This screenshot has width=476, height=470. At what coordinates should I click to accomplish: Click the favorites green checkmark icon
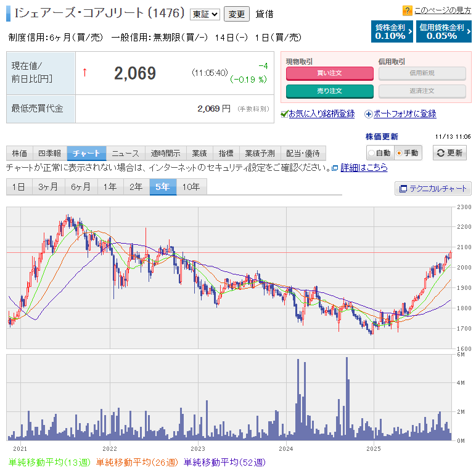(x=284, y=114)
